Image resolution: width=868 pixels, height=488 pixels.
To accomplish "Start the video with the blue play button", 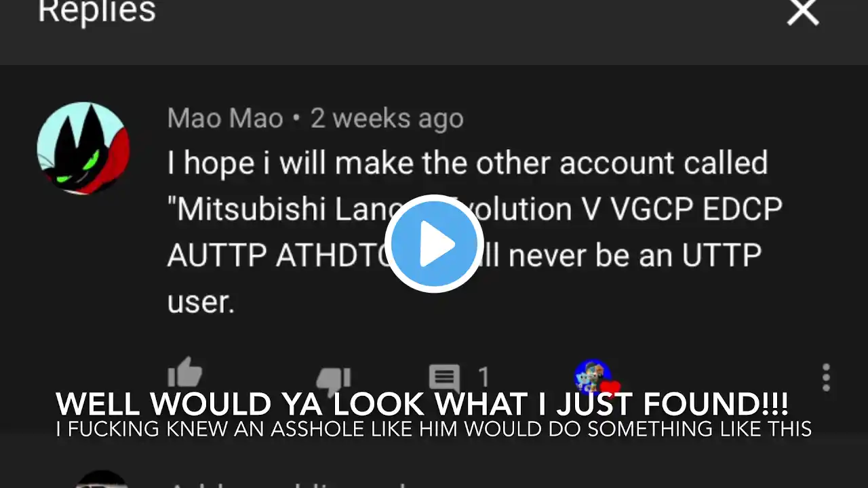I will coord(434,244).
